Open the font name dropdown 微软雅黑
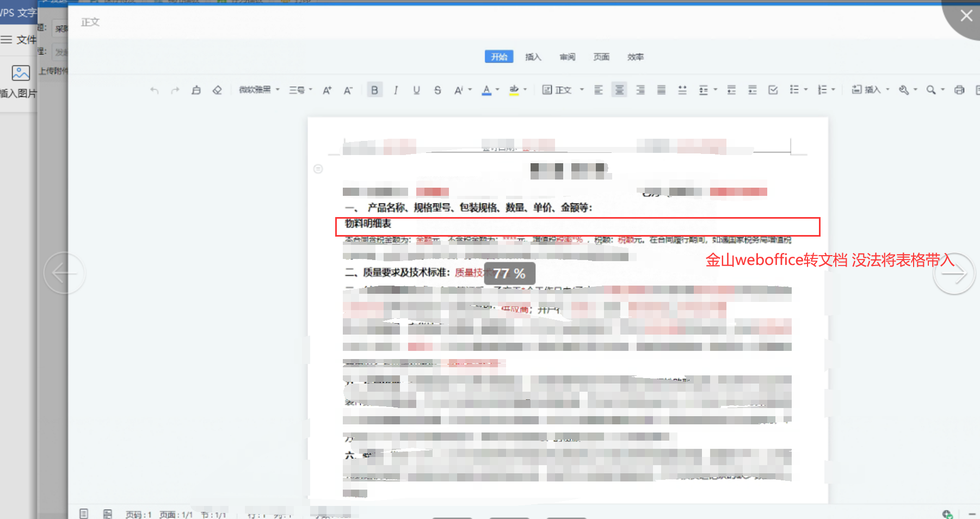 click(x=259, y=90)
